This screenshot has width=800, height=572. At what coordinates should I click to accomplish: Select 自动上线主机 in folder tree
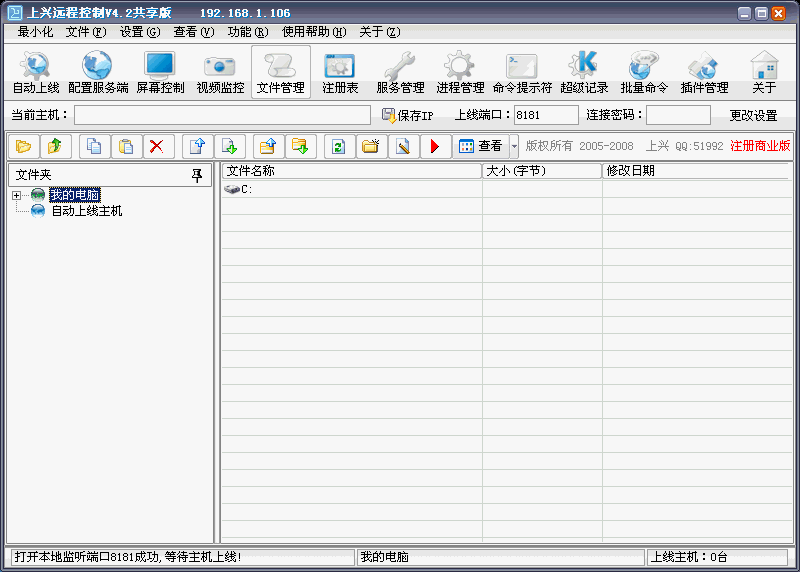[x=86, y=211]
